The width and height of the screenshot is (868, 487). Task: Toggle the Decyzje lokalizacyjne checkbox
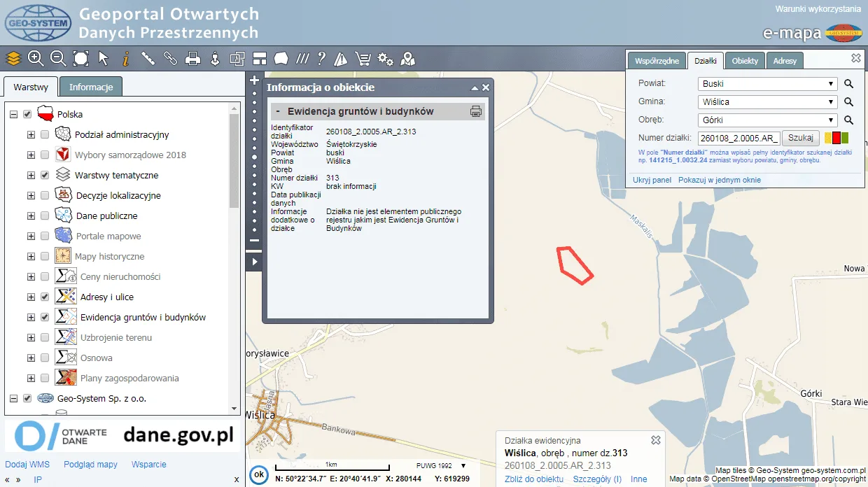[45, 195]
